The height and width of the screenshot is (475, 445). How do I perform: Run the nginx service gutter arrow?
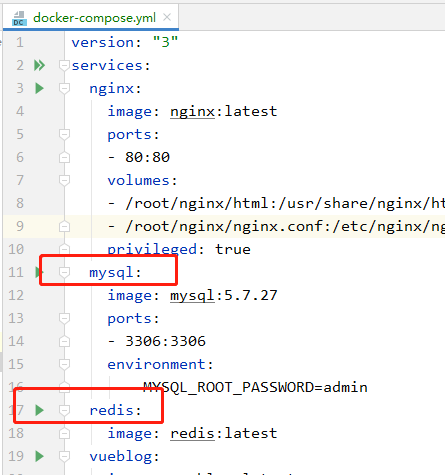tap(39, 88)
